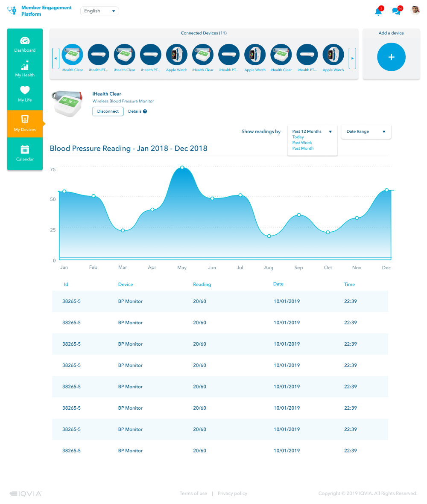
Task: Click the user profile avatar
Action: point(415,10)
